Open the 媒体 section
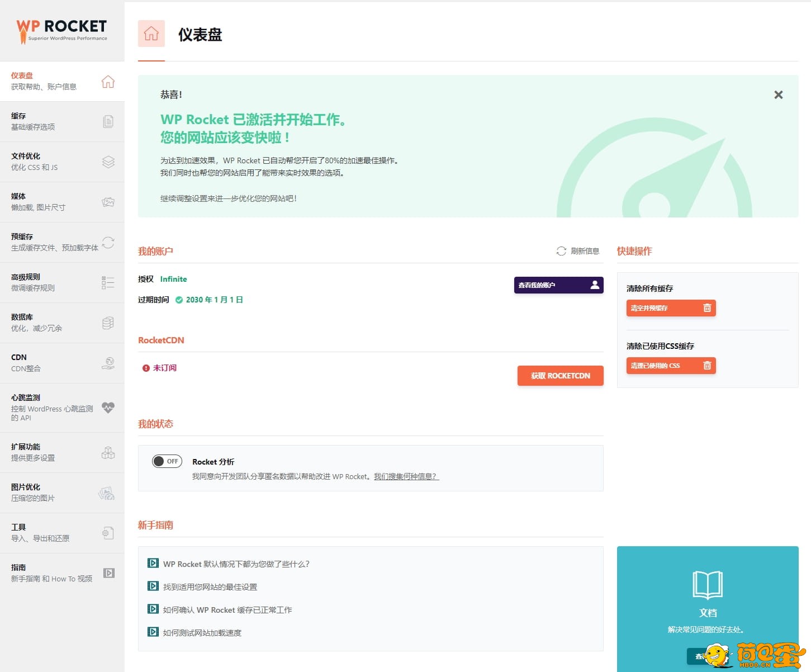 point(62,202)
